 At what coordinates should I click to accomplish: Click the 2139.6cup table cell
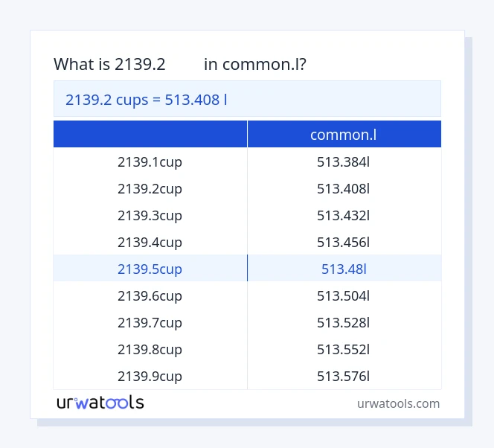pos(150,295)
